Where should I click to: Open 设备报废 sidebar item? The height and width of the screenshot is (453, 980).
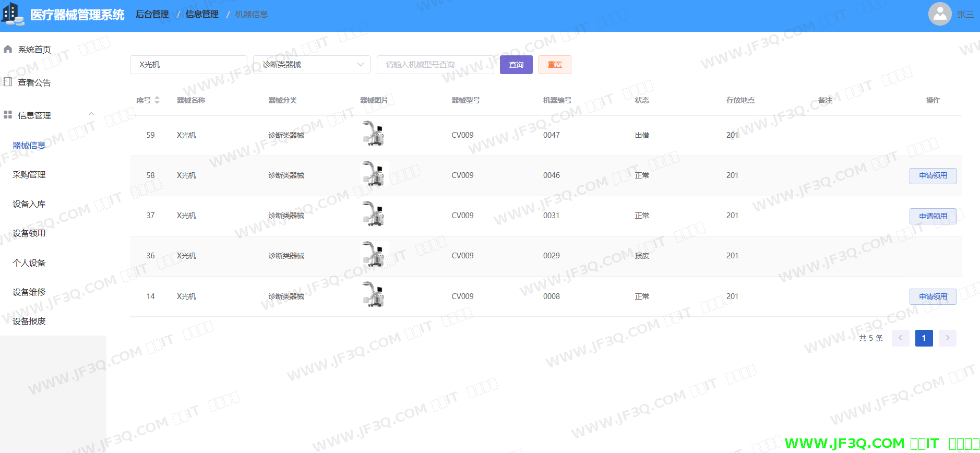pyautogui.click(x=29, y=321)
